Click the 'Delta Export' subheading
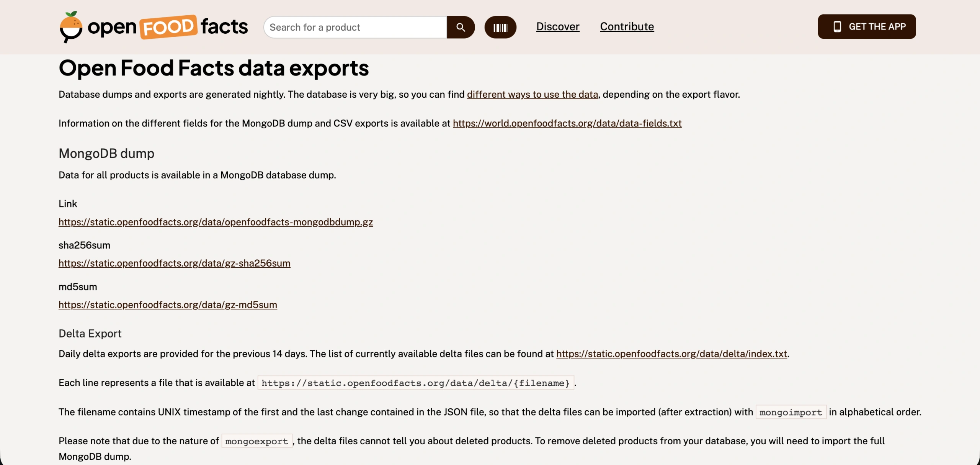The height and width of the screenshot is (465, 980). pyautogui.click(x=90, y=334)
